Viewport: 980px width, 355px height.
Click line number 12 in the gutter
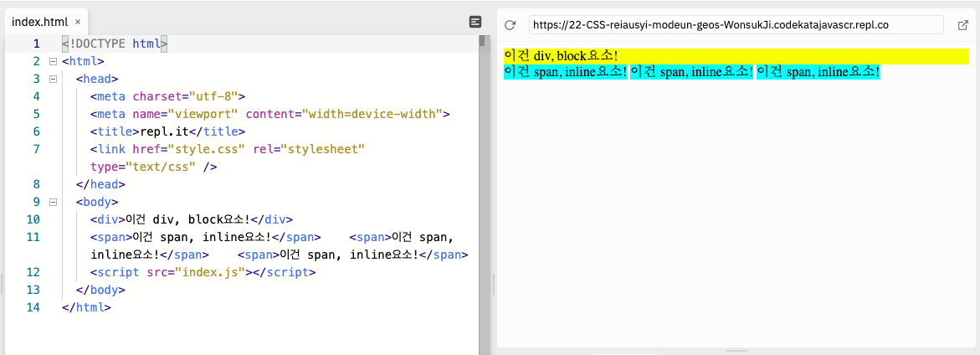pyautogui.click(x=33, y=272)
